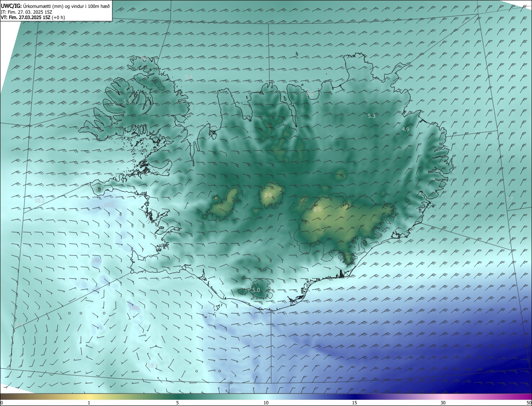Click the 15 tick label on the color scale

[x=355, y=403]
